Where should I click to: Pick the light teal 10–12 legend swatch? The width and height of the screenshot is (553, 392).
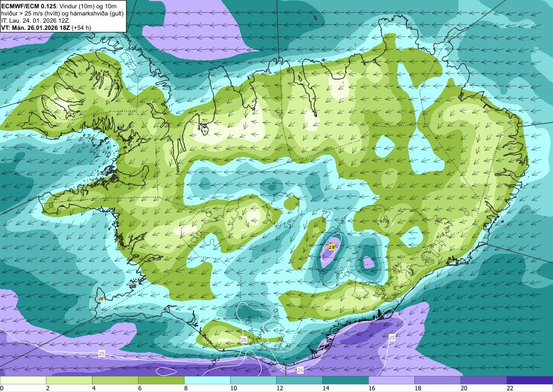pyautogui.click(x=253, y=380)
